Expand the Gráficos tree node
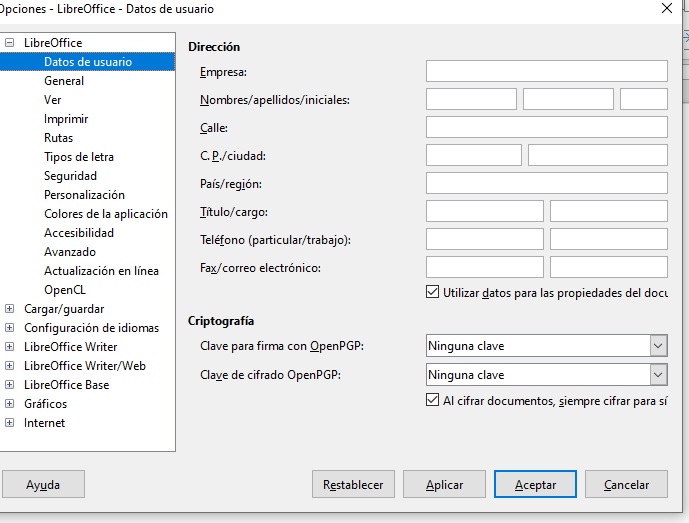This screenshot has width=689, height=523. coord(9,403)
